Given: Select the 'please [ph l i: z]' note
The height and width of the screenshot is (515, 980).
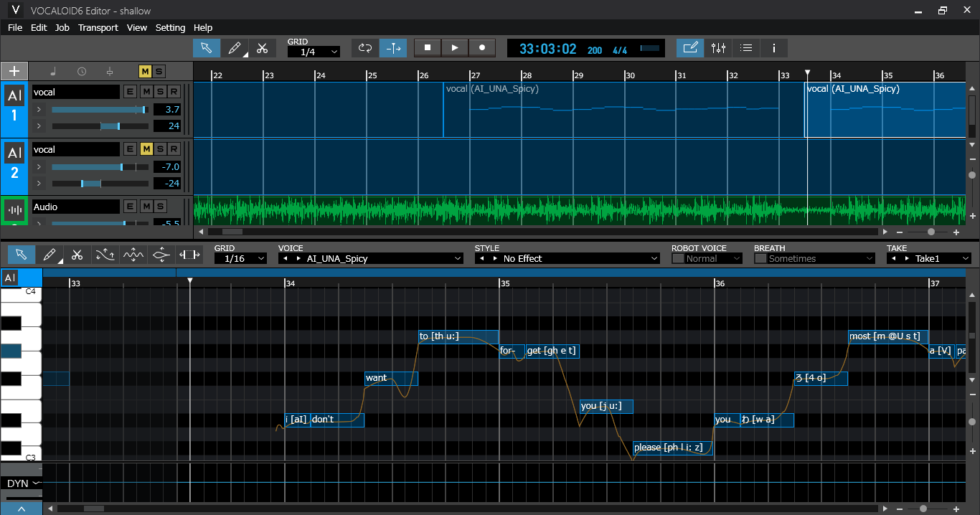Looking at the screenshot, I should point(672,448).
